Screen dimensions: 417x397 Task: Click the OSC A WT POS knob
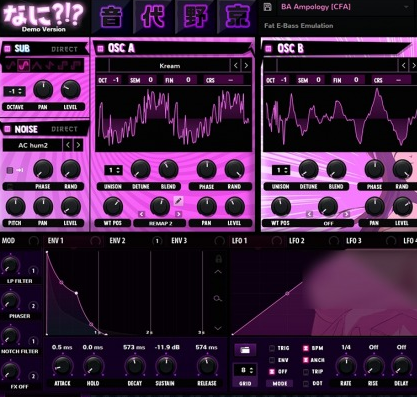[113, 206]
